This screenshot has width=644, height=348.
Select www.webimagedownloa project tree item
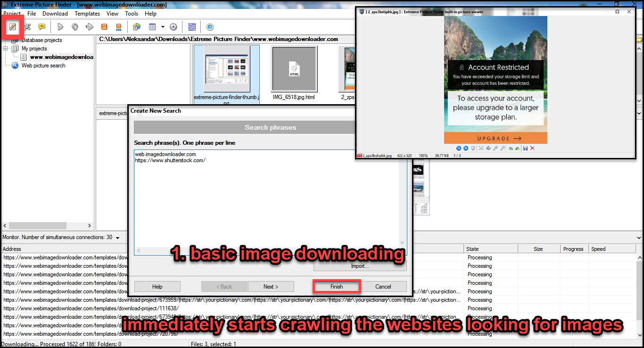click(61, 57)
